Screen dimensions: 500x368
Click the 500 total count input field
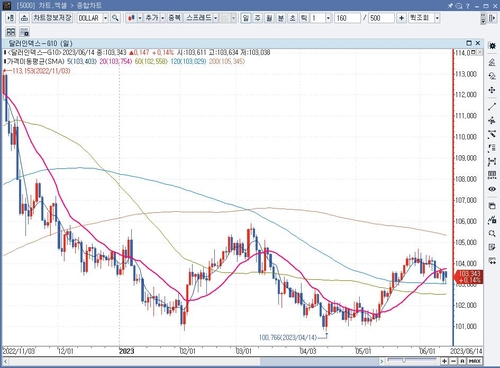[x=381, y=18]
